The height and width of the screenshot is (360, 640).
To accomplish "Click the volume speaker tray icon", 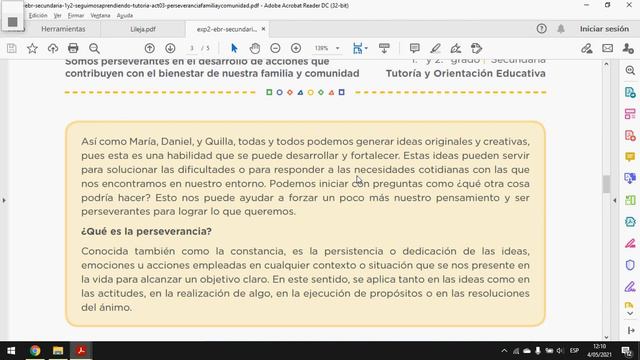I will [560, 351].
